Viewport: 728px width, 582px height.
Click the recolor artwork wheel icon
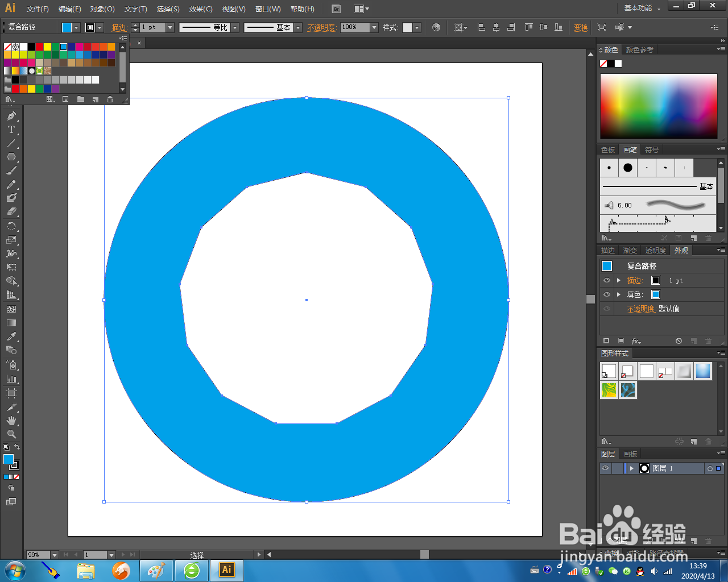click(x=436, y=27)
